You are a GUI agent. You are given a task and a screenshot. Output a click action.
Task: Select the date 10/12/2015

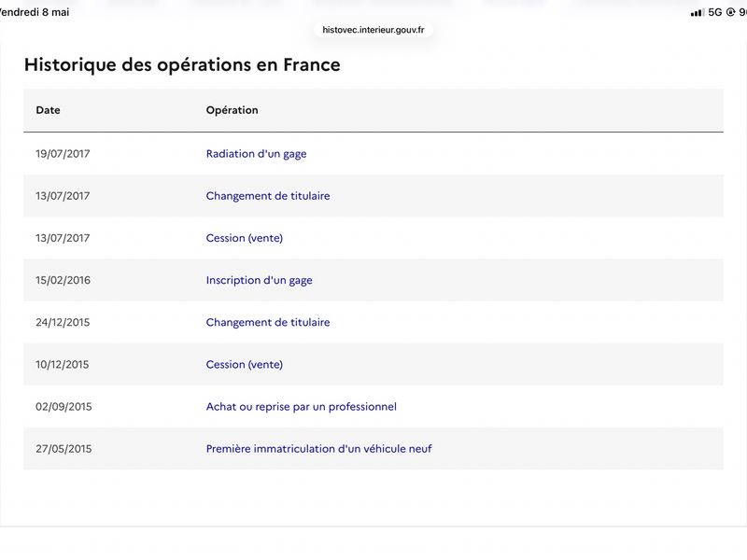62,364
